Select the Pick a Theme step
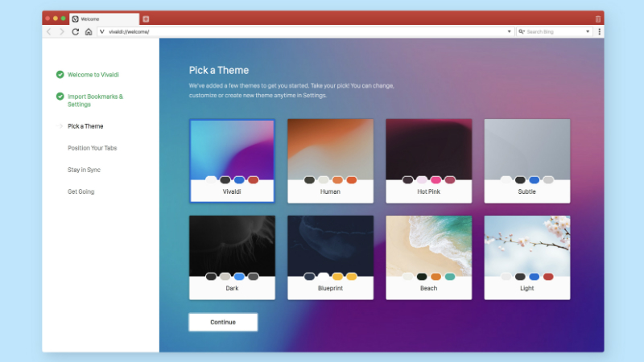644x362 pixels. pyautogui.click(x=85, y=126)
